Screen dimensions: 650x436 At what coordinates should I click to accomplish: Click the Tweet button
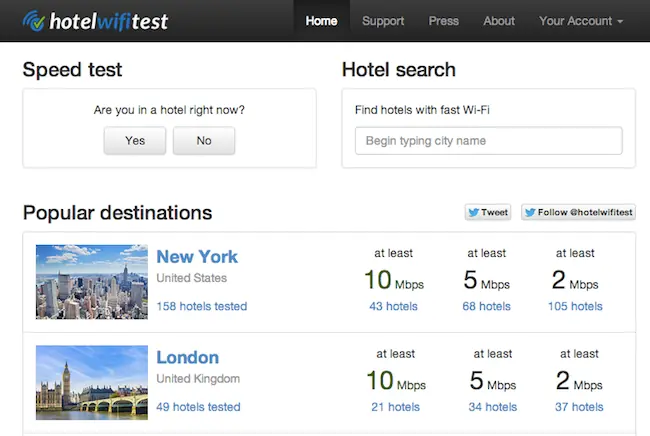tap(488, 212)
